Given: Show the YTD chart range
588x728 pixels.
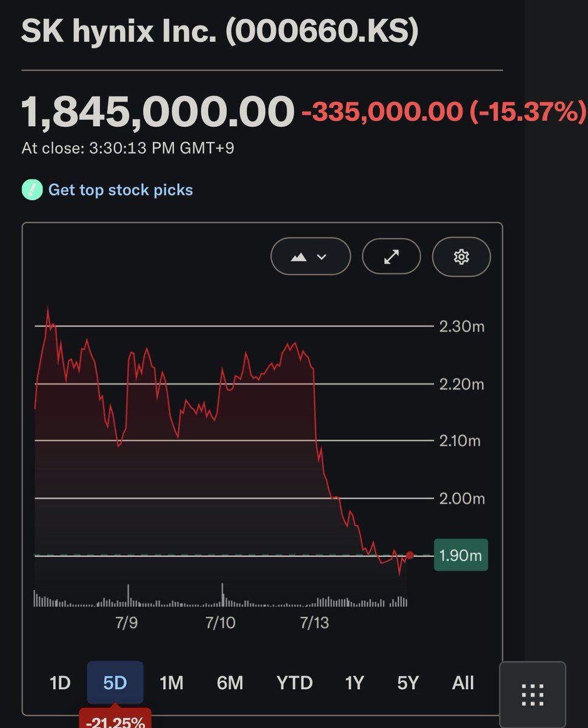Looking at the screenshot, I should click(x=295, y=683).
